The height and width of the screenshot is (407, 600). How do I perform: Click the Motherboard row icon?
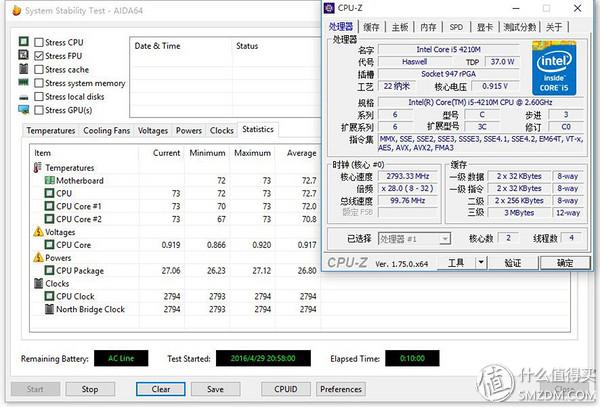[49, 180]
